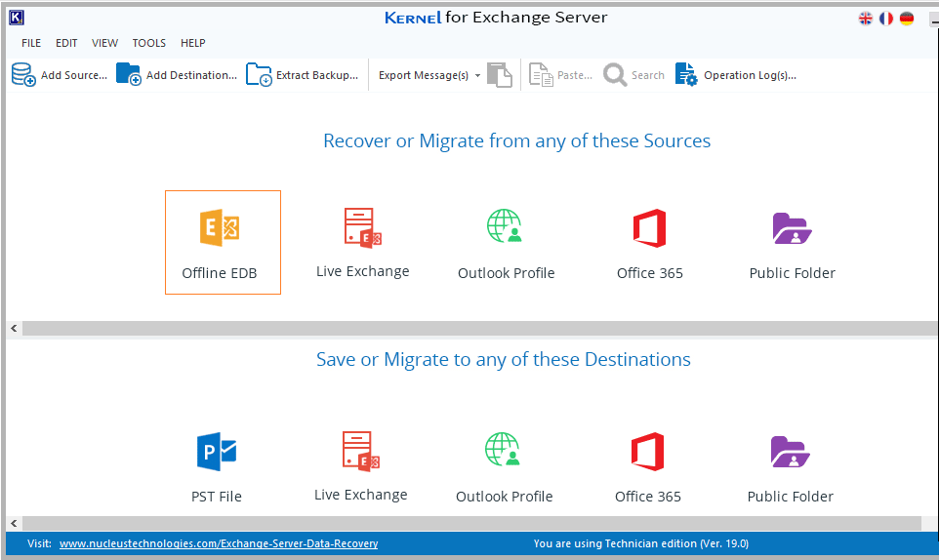
Task: Select Live Exchange source icon
Action: click(363, 227)
